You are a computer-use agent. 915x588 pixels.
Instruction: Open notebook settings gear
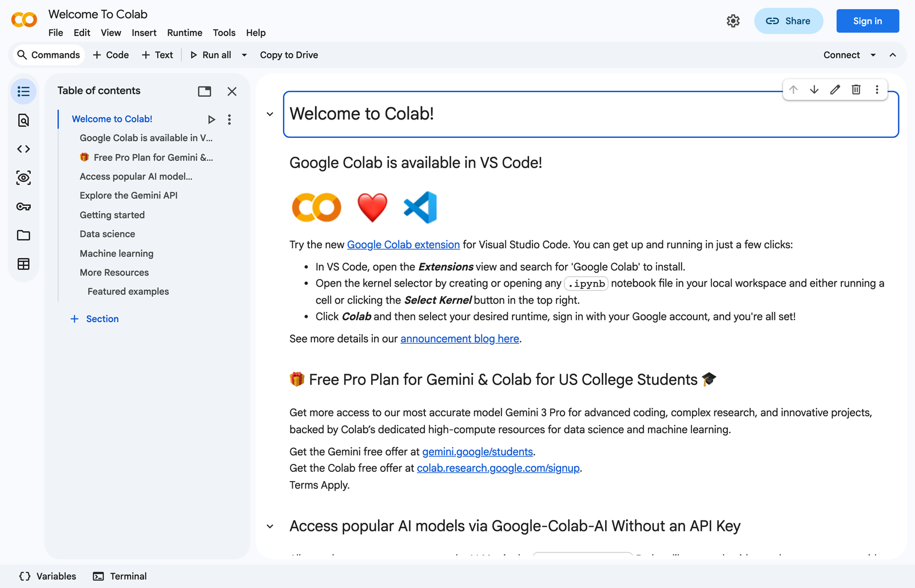733,21
